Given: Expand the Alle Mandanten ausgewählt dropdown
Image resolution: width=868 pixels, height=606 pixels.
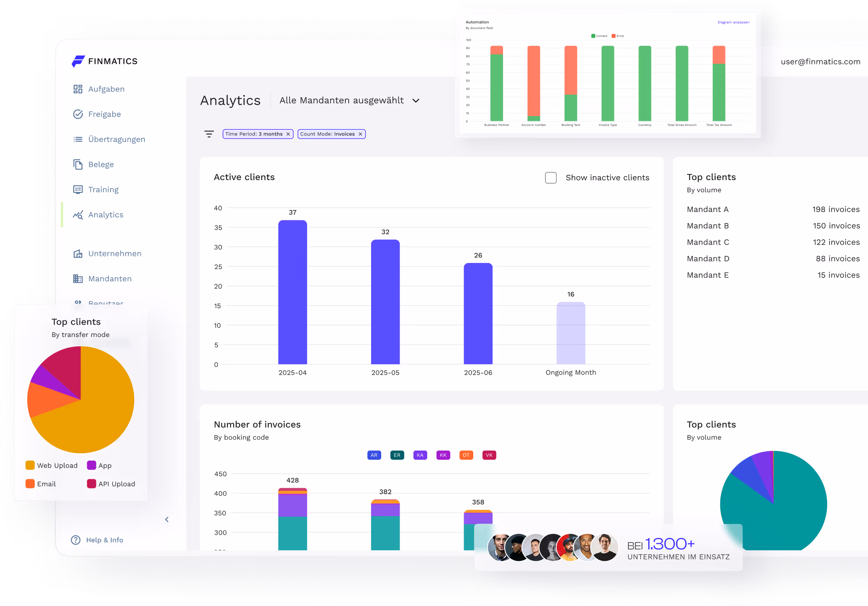Looking at the screenshot, I should (x=416, y=101).
